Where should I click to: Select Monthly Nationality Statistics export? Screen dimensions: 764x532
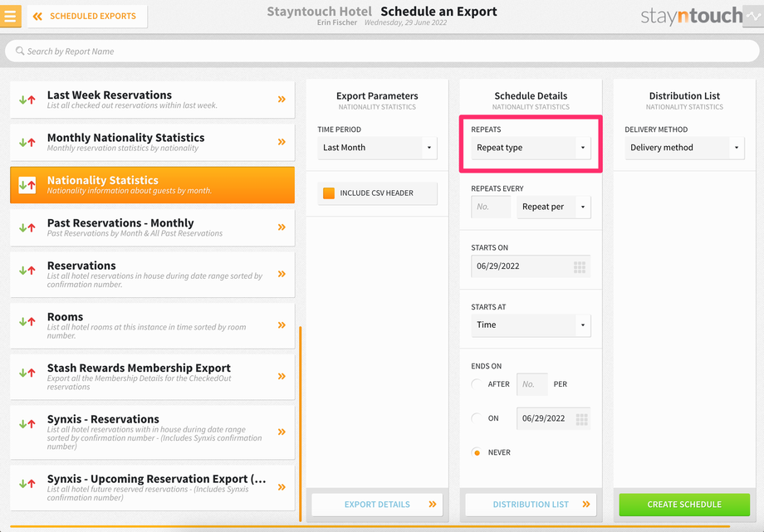pyautogui.click(x=153, y=142)
